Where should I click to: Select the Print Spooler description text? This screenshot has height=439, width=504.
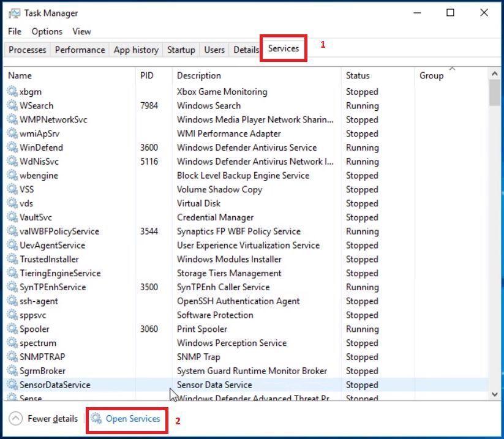point(202,329)
